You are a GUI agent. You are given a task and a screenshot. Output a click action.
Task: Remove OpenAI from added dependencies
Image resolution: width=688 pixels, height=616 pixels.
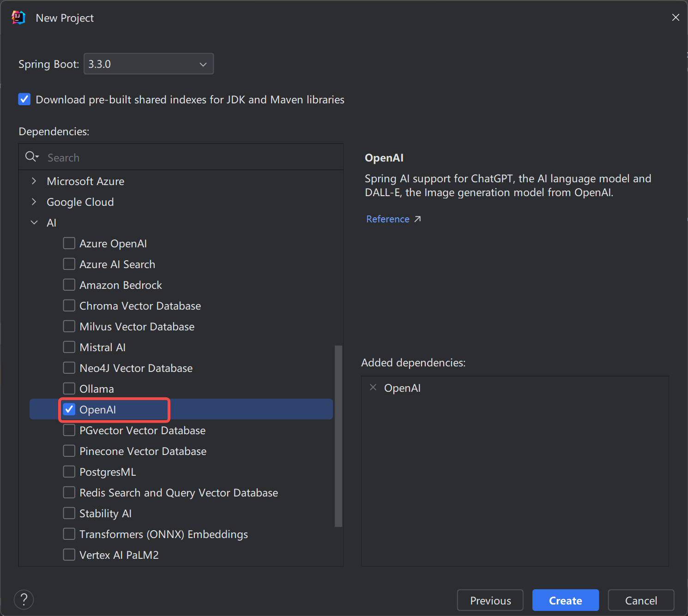click(x=373, y=388)
